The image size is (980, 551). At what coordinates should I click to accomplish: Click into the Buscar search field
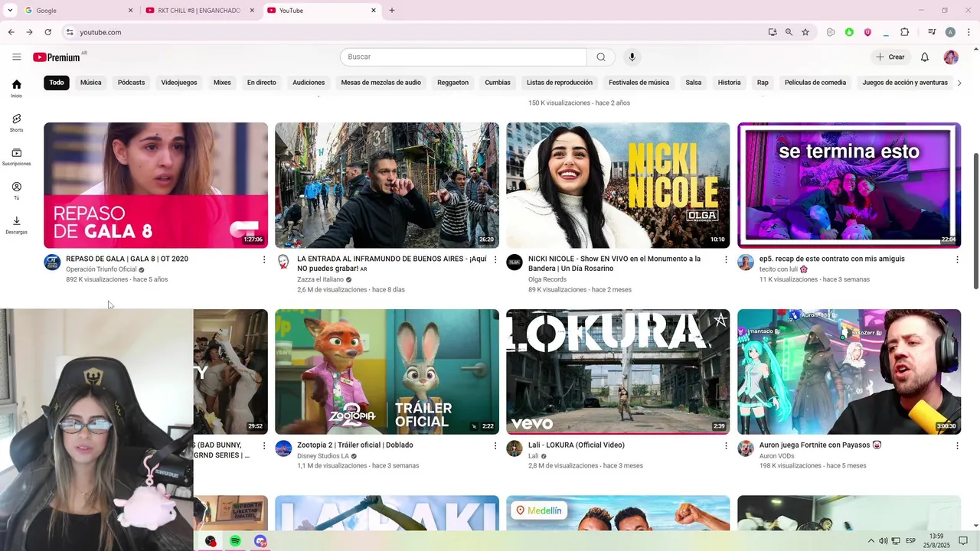coord(463,57)
